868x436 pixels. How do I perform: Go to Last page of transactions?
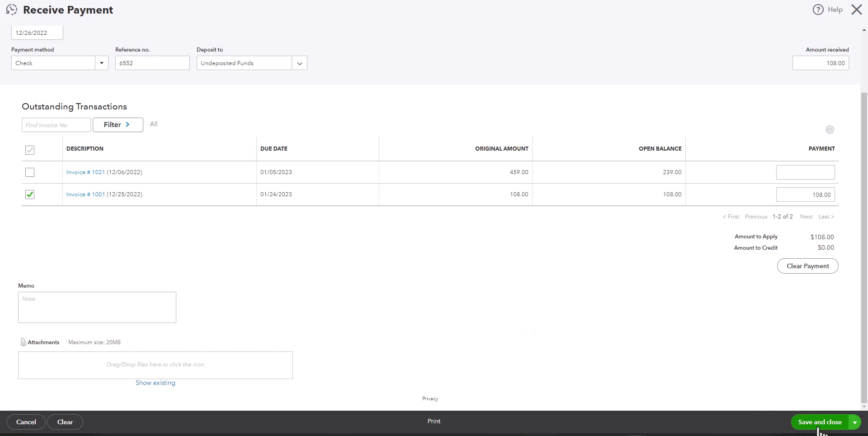pos(826,217)
